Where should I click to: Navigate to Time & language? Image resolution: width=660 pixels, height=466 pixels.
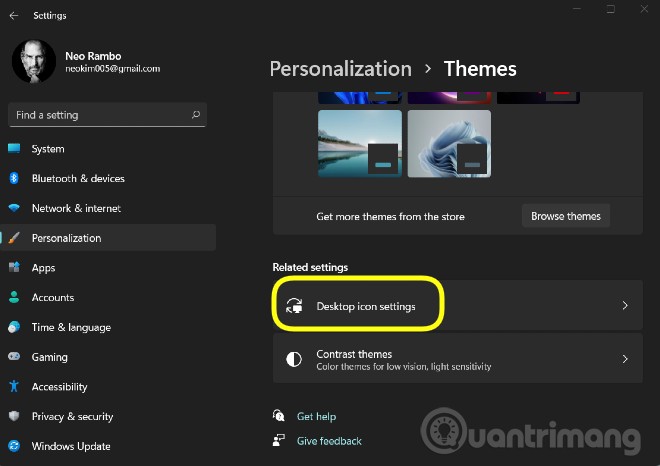click(108, 327)
